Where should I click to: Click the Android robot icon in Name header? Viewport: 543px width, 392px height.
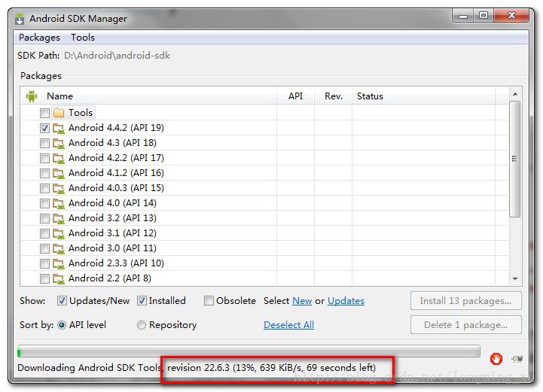tap(32, 96)
